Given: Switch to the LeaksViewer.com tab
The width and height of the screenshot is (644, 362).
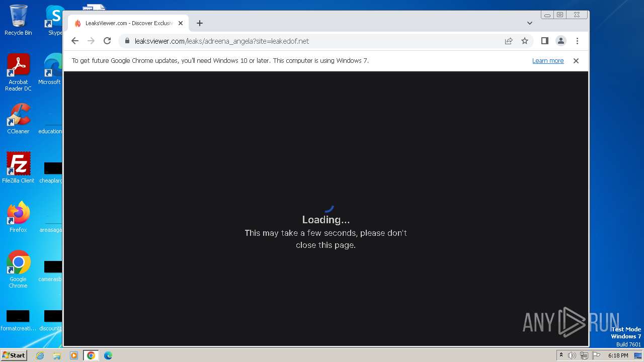Looking at the screenshot, I should coord(128,23).
